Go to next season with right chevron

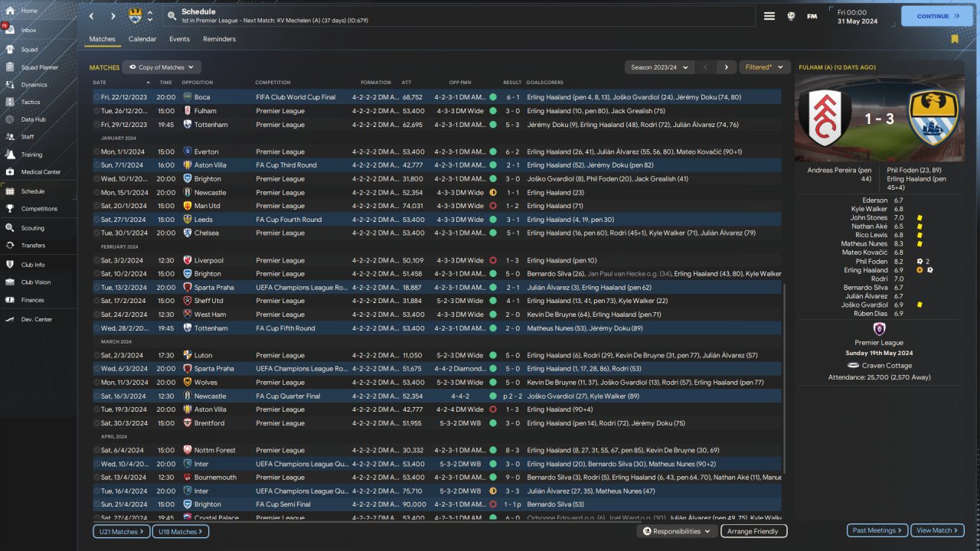727,67
